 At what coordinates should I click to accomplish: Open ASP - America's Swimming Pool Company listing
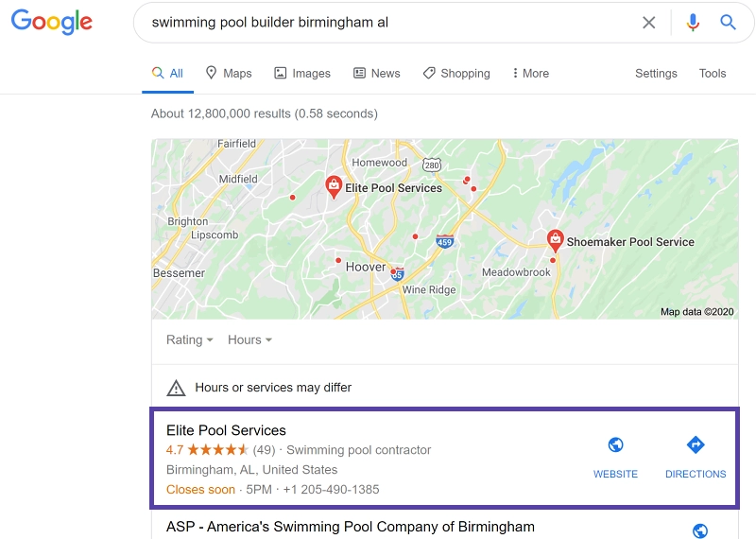351,527
